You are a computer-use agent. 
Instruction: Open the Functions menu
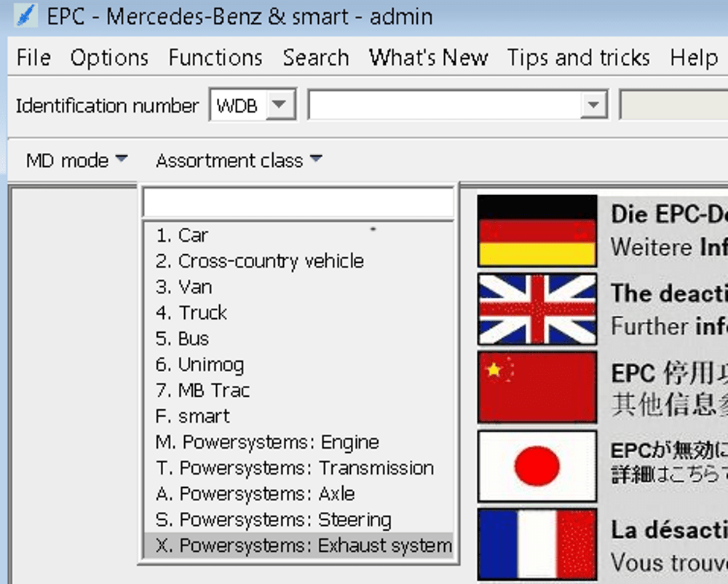215,58
